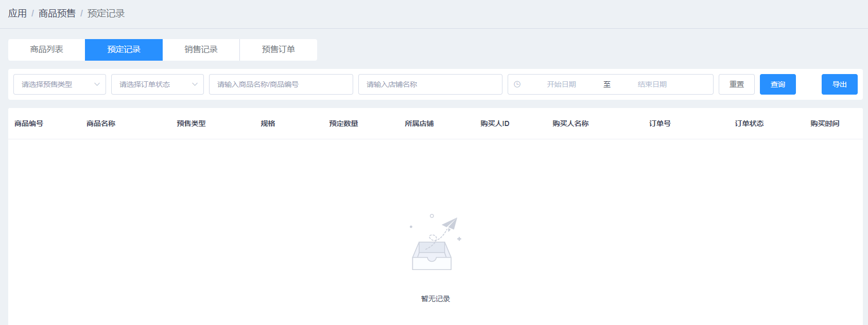This screenshot has width=868, height=325.
Task: Switch to the 商品列表 tab
Action: click(x=47, y=49)
